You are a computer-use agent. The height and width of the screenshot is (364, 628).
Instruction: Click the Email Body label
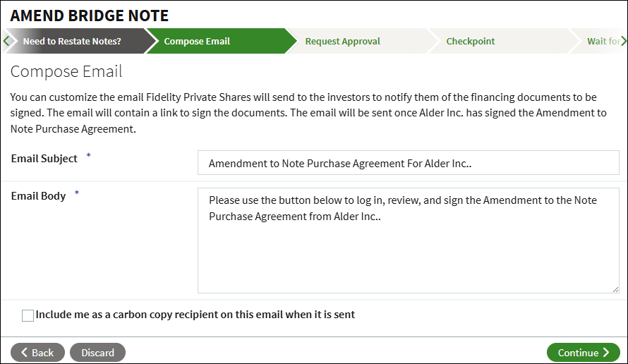click(39, 196)
